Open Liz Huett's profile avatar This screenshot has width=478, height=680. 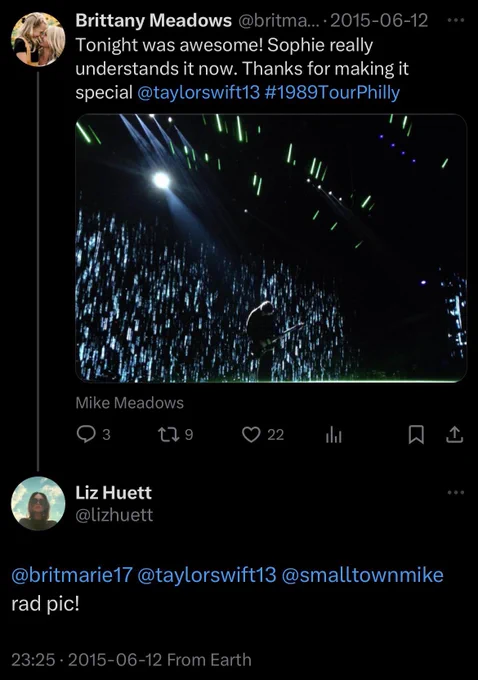click(x=38, y=503)
